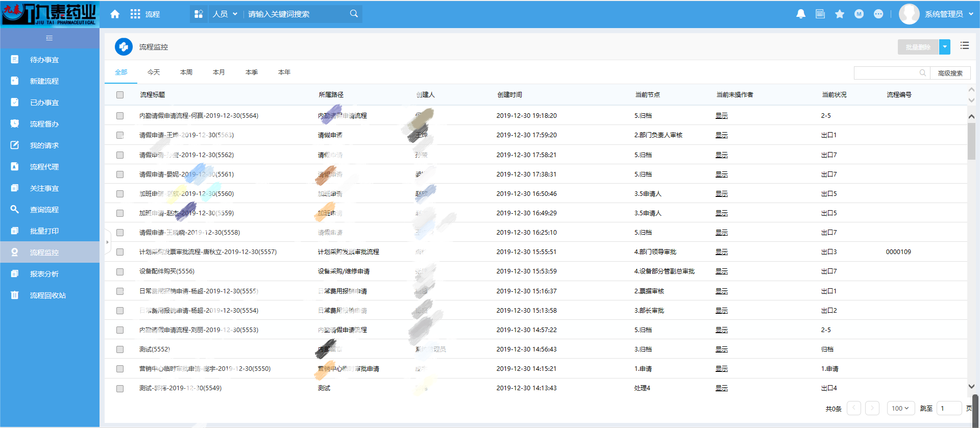This screenshot has height=428, width=980.
Task: Collapse the sidebar with the hamburger icon
Action: tap(50, 38)
